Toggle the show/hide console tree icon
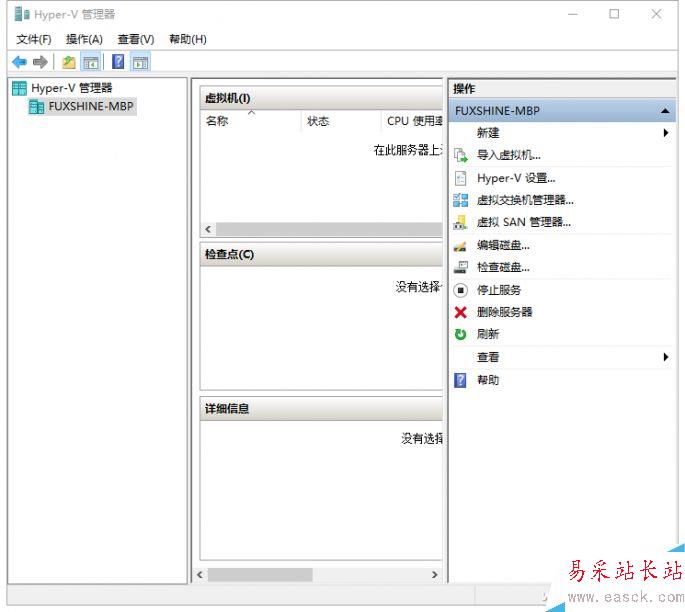The width and height of the screenshot is (685, 612). (91, 62)
